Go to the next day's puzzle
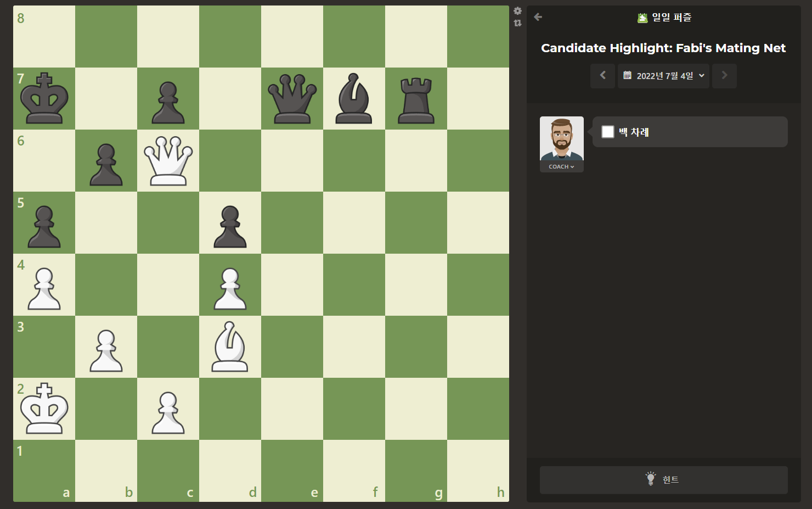Viewport: 812px width, 509px height. point(724,76)
